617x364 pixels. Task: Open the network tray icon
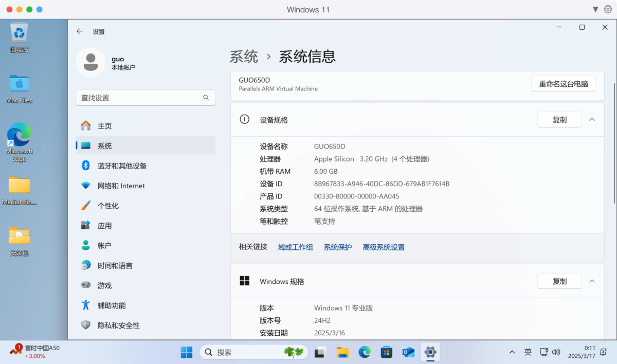[543, 352]
